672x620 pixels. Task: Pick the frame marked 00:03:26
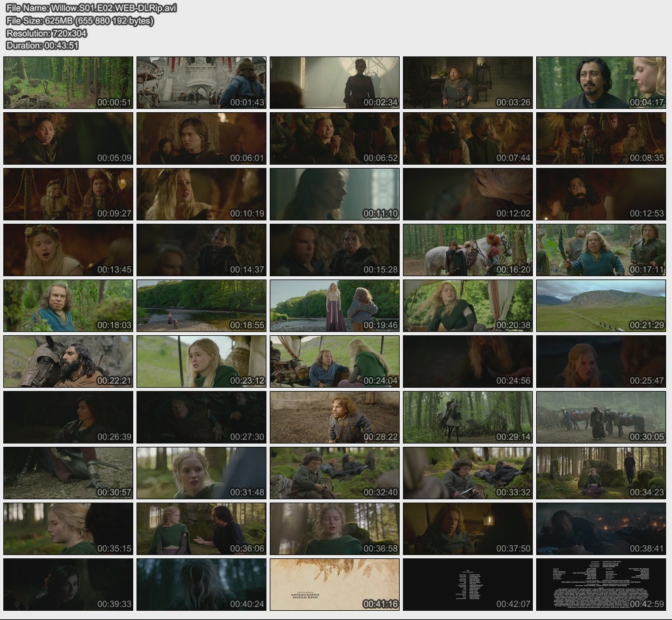pos(468,83)
